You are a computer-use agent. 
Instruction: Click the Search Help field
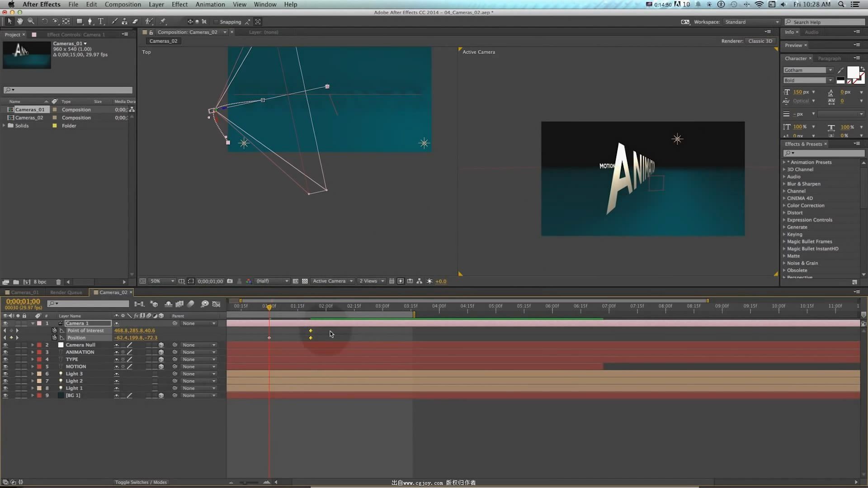point(824,22)
